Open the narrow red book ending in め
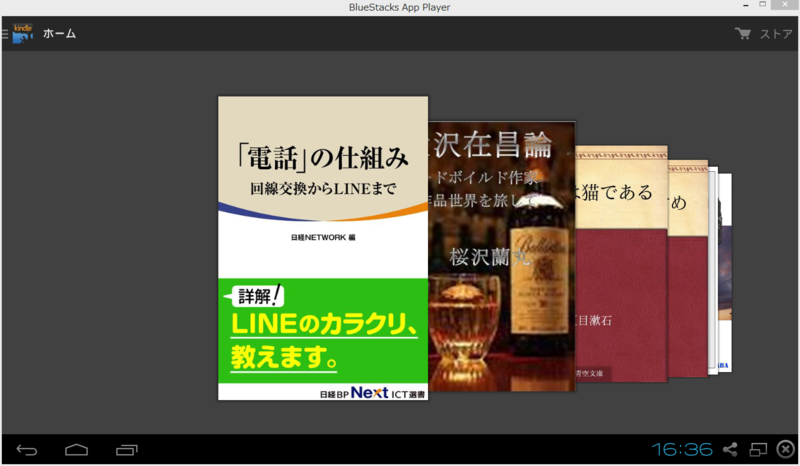 tap(688, 268)
